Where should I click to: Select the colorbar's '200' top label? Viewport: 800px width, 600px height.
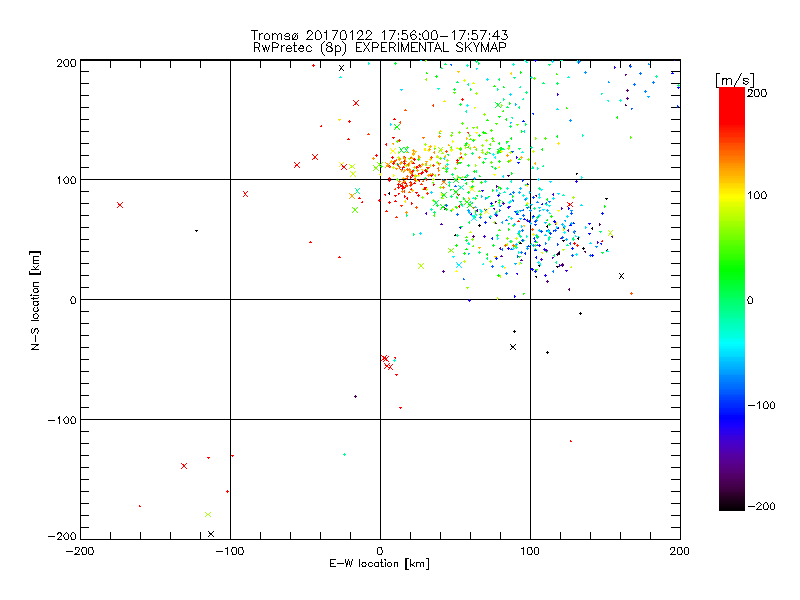(758, 93)
